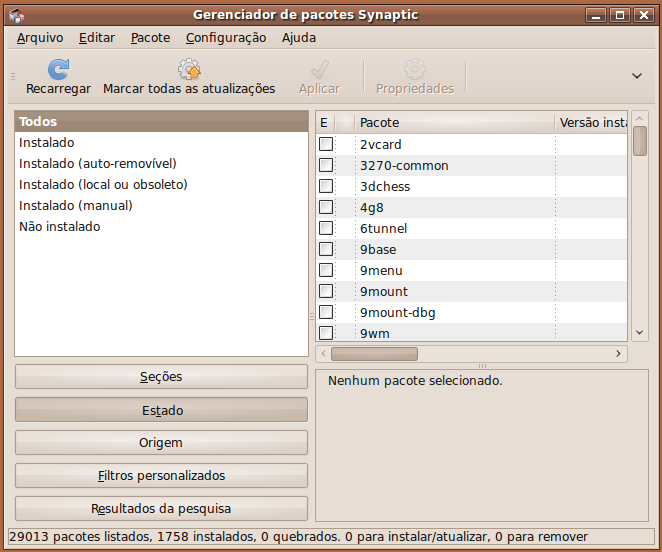
Task: Close the Synaptic window
Action: point(644,16)
